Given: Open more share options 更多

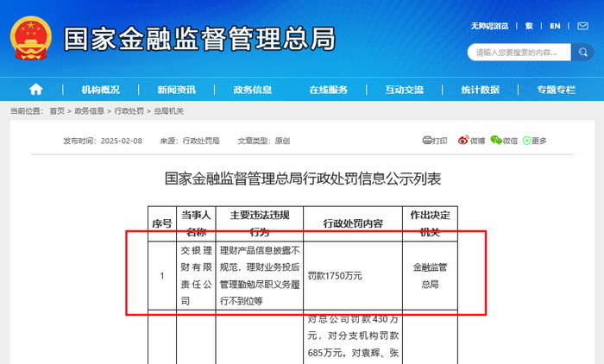Looking at the screenshot, I should [x=535, y=141].
